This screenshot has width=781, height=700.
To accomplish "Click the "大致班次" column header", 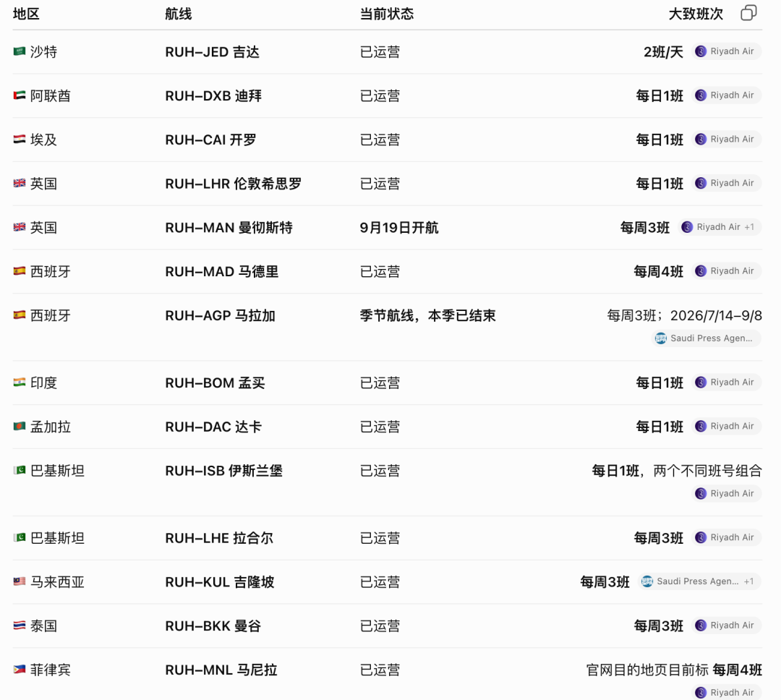I will pos(696,14).
